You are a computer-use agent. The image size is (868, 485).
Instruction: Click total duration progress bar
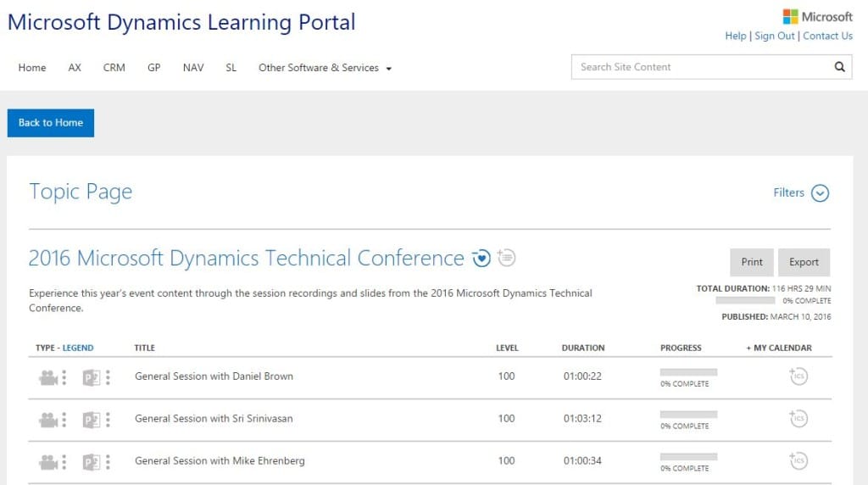pyautogui.click(x=745, y=301)
